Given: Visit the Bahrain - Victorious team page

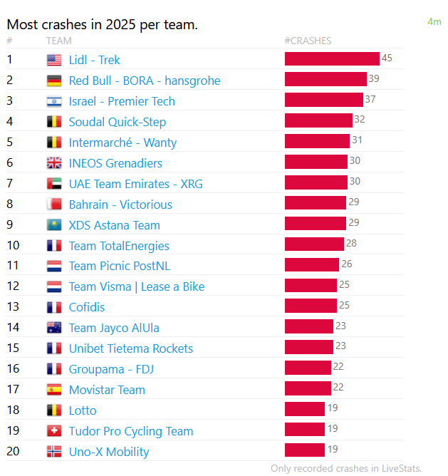Looking at the screenshot, I should (x=120, y=205).
